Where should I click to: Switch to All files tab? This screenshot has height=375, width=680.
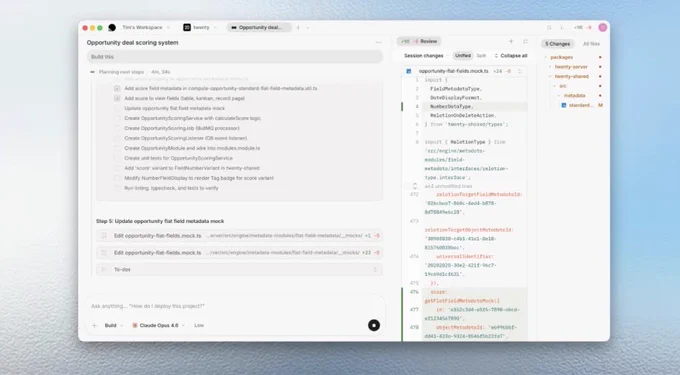click(591, 44)
